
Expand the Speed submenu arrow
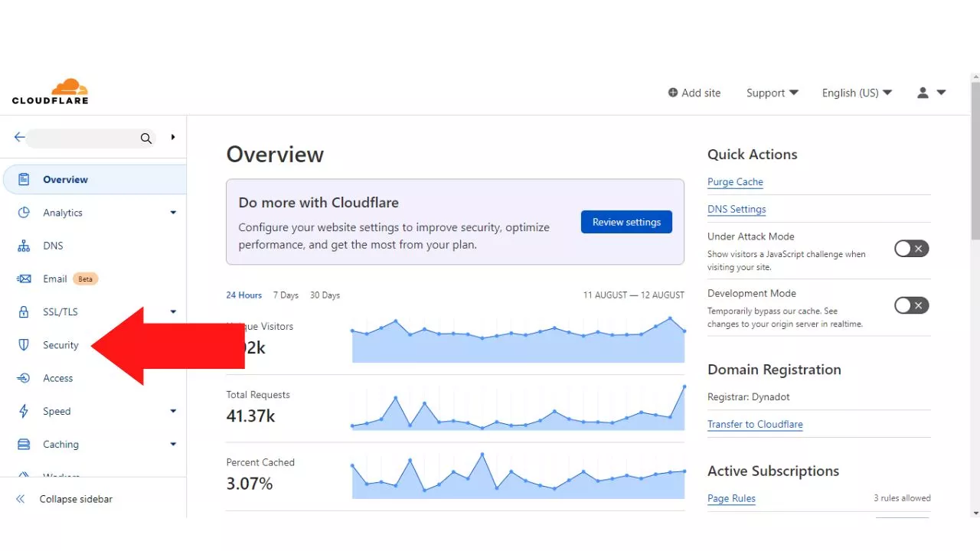173,411
